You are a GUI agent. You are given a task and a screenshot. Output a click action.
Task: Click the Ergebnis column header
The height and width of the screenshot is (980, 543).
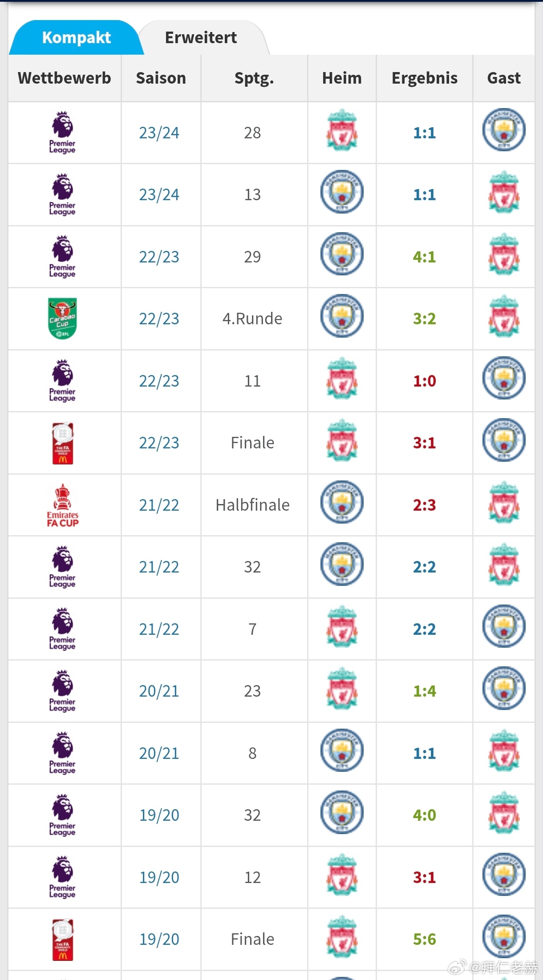pos(424,78)
